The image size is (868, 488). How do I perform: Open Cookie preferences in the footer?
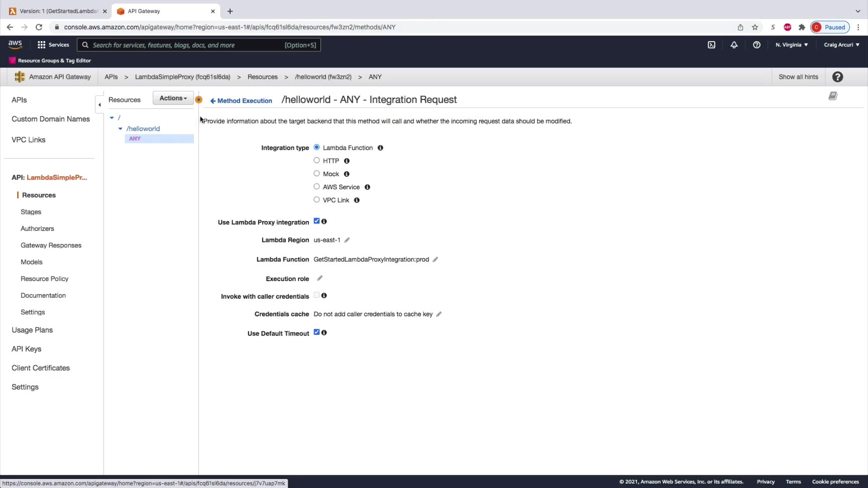[835, 482]
